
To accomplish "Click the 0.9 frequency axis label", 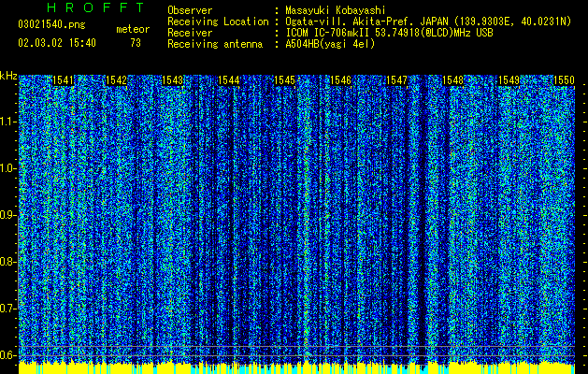I will tap(8, 215).
